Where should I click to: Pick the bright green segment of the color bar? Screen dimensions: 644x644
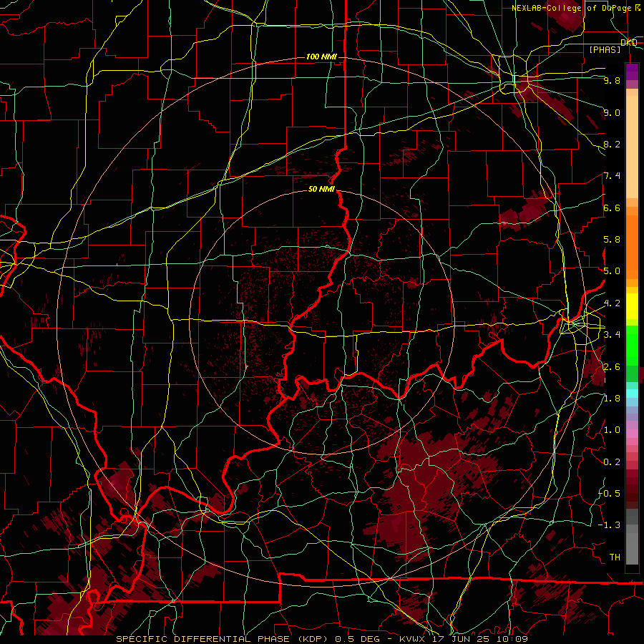coord(632,346)
